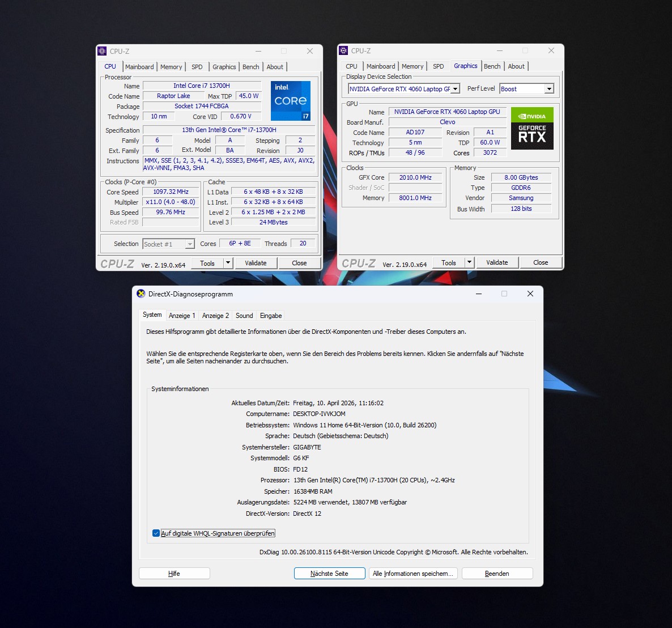Close the DirectX-Diagnoseprogramm window

pyautogui.click(x=530, y=294)
